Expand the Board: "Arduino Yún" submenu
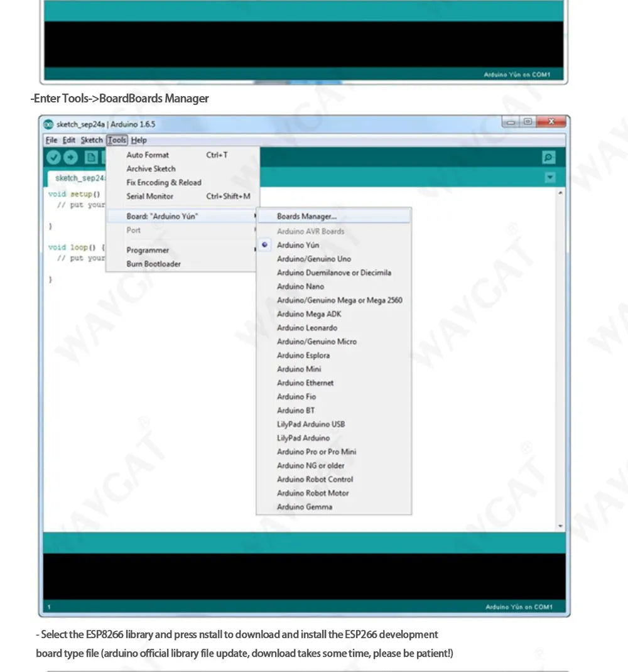Image resolution: width=628 pixels, height=672 pixels. coord(182,217)
